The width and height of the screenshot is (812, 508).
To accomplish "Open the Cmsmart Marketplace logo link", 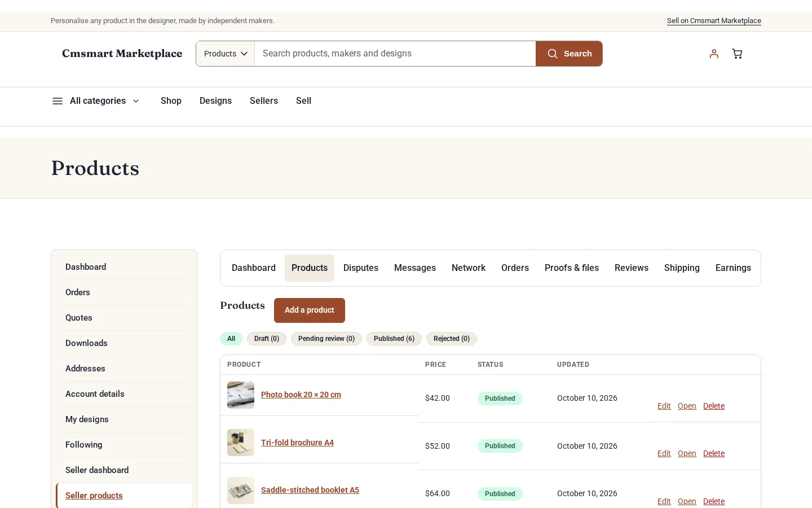I will coord(122,54).
